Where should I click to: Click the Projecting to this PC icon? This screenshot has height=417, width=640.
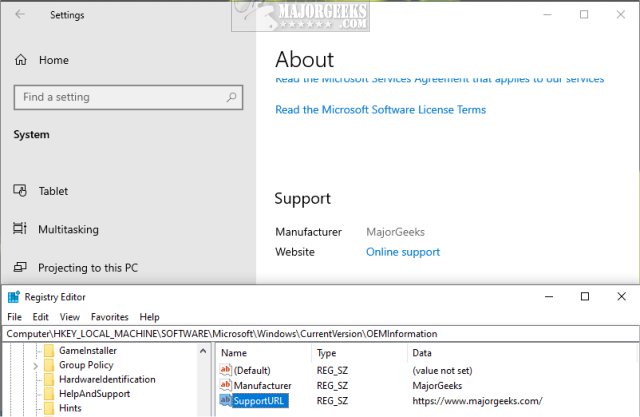[x=20, y=267]
